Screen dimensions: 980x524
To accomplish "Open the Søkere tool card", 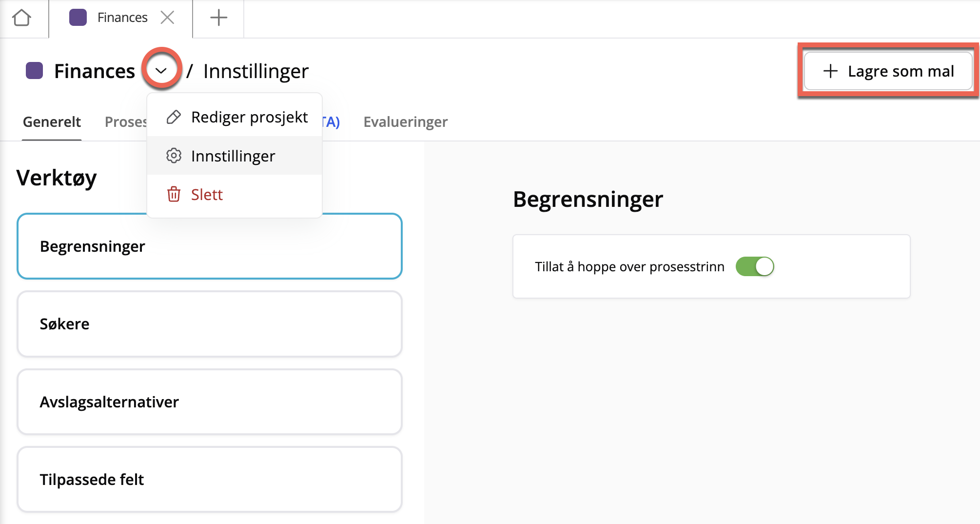I will [x=210, y=323].
